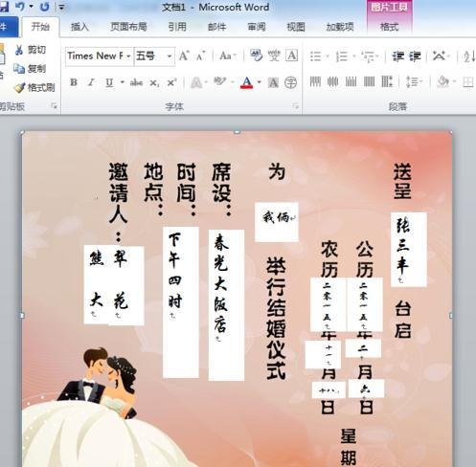Screen dimensions: 476x467
Task: Click the Justify alignment icon
Action: click(x=369, y=82)
